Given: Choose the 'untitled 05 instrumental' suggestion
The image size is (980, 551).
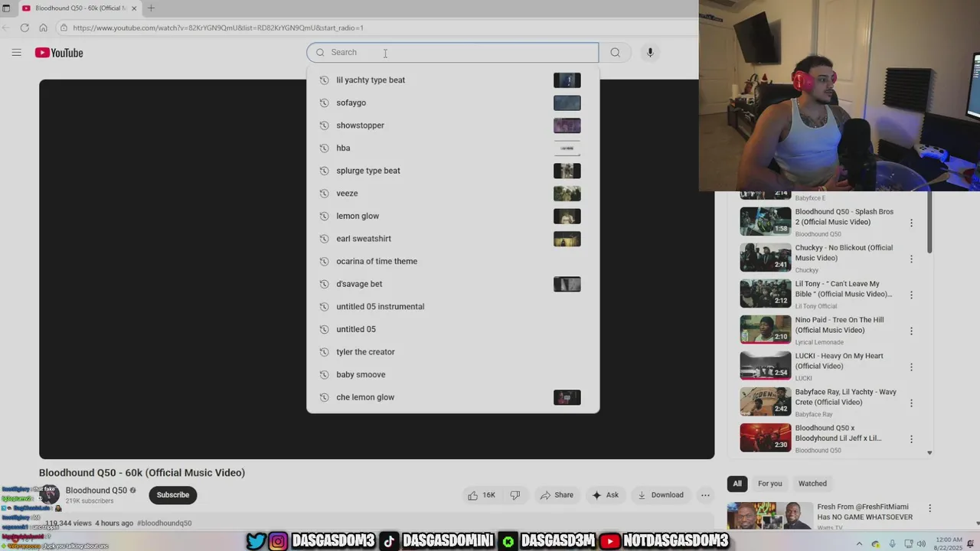Looking at the screenshot, I should [452, 306].
